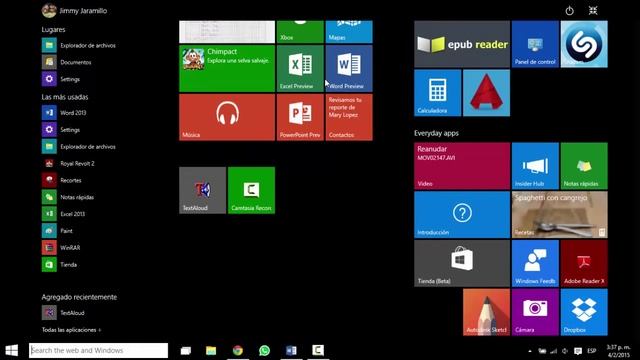Open the Tienda (Beta) store tile
Screen dimensions: 640x360
[x=462, y=263]
